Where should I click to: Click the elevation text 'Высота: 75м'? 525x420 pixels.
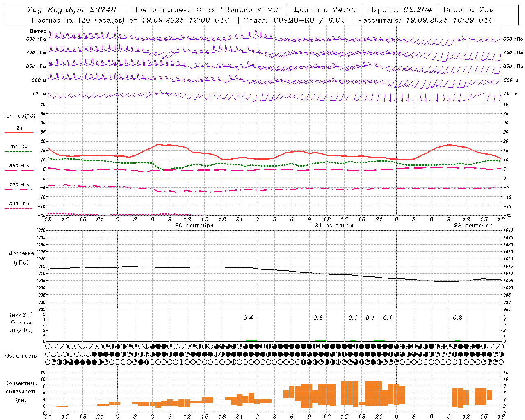pyautogui.click(x=469, y=10)
